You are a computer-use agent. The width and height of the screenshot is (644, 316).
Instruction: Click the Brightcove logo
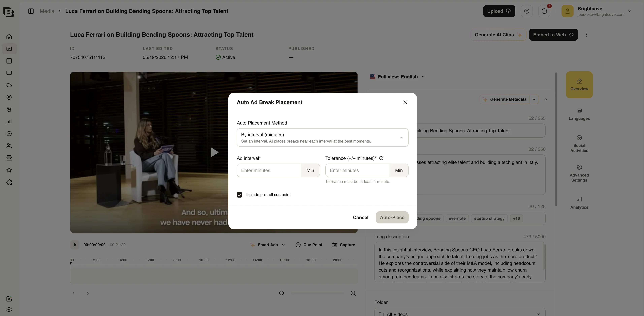[8, 12]
